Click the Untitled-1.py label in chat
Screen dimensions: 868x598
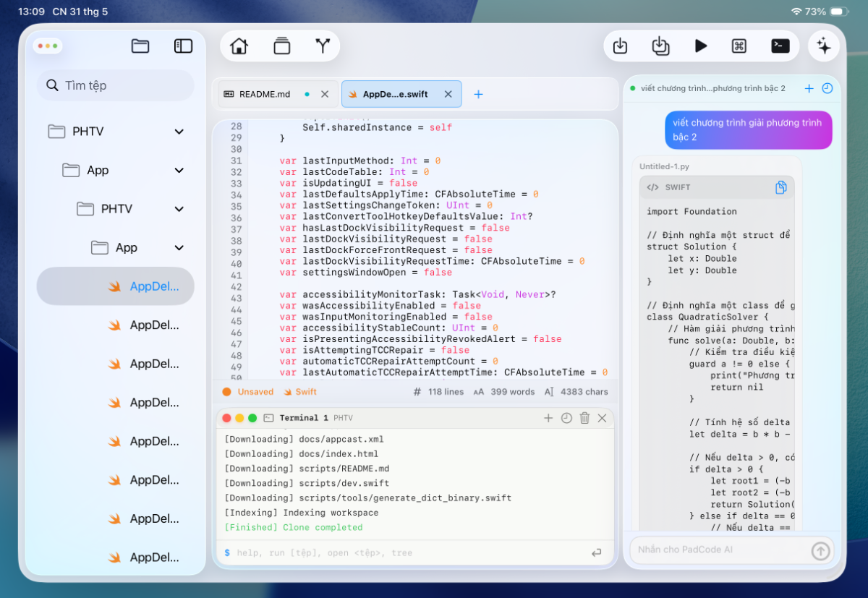coord(665,166)
